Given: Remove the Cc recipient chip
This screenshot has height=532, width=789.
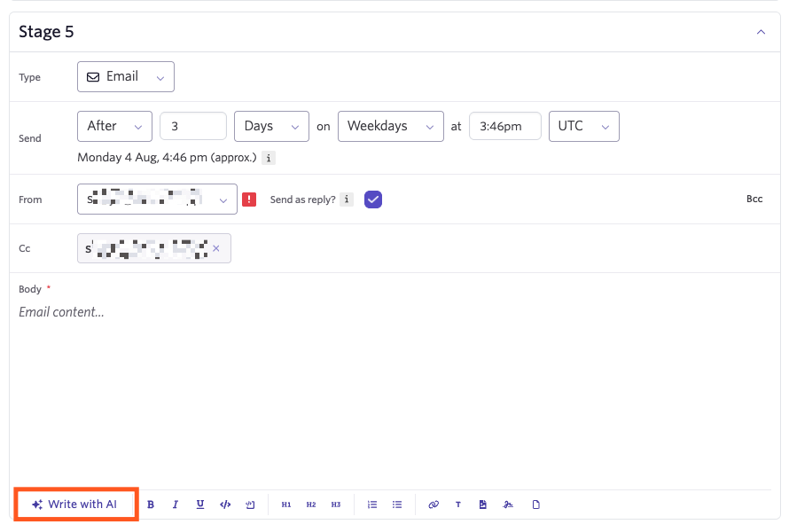Looking at the screenshot, I should 216,248.
